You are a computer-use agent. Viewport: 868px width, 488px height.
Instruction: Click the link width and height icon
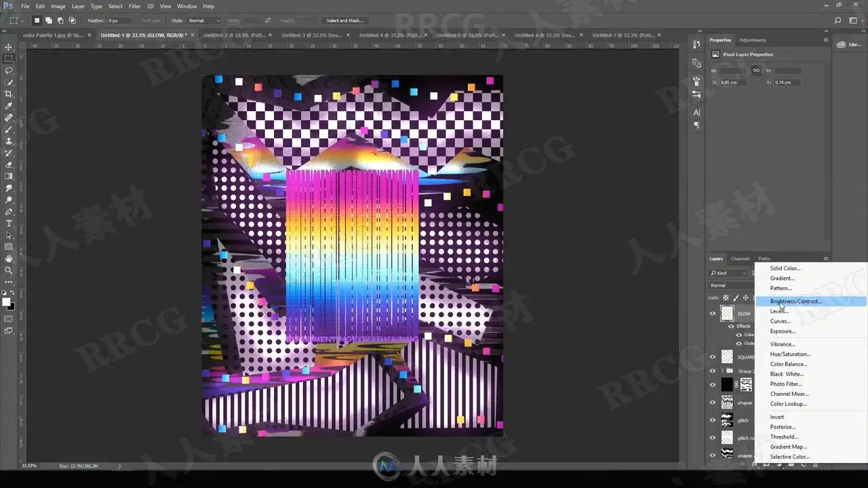pyautogui.click(x=755, y=70)
